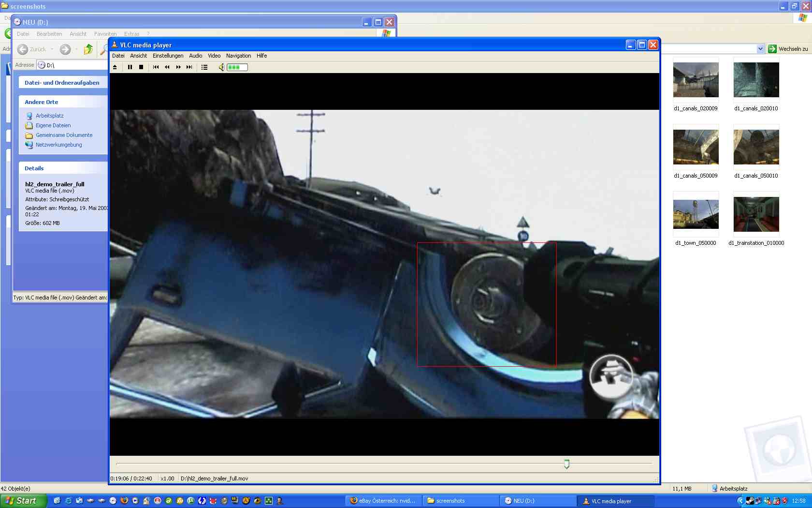
Task: Click Steam icon in system tray
Action: tap(750, 501)
